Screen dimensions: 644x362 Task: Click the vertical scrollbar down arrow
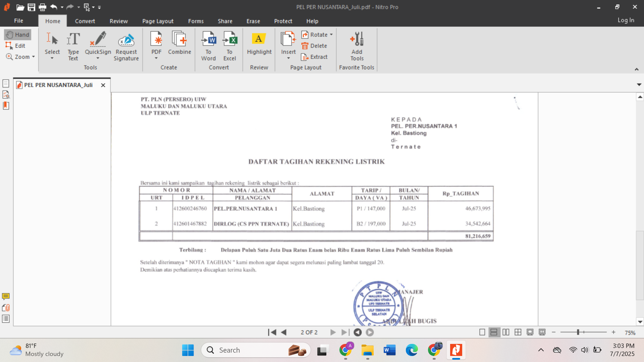pos(640,322)
